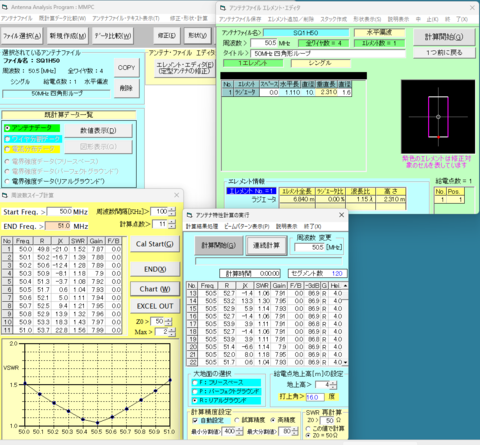Click the 形状(V) button
480x445 pixels.
click(x=197, y=36)
